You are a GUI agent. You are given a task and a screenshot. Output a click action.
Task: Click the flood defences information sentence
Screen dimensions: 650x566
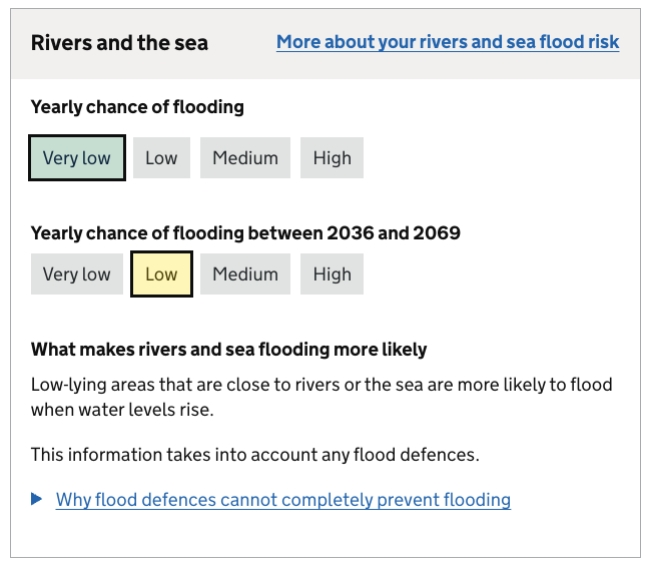click(x=254, y=455)
